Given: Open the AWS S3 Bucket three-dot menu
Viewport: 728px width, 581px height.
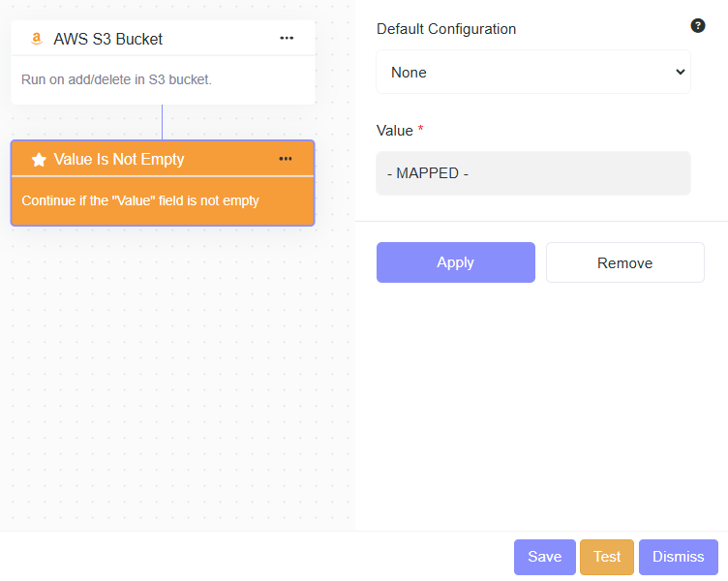Looking at the screenshot, I should coord(287,38).
